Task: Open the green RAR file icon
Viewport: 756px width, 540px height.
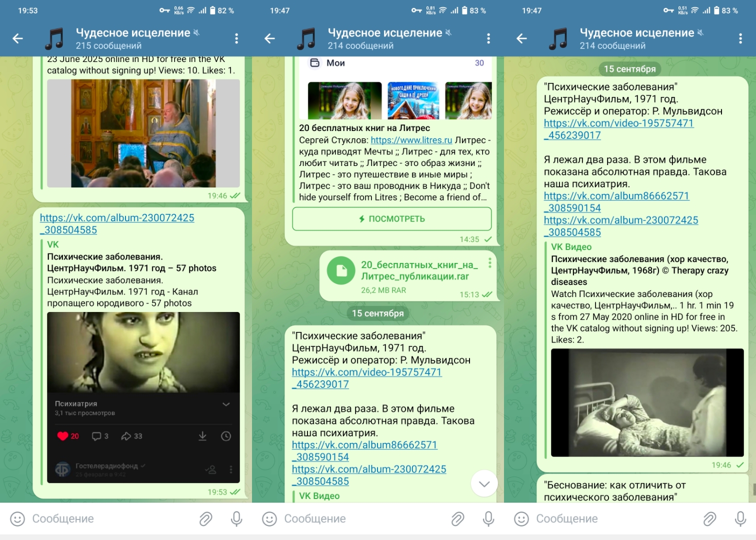Action: [341, 270]
